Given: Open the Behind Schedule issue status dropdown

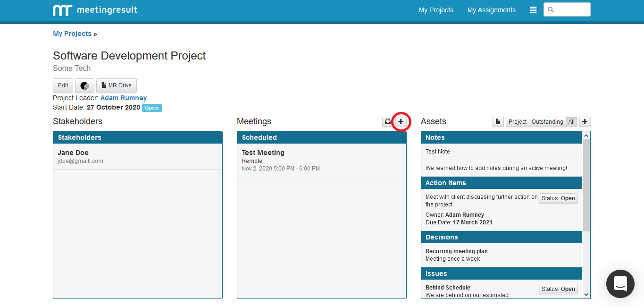Looking at the screenshot, I should point(558,289).
